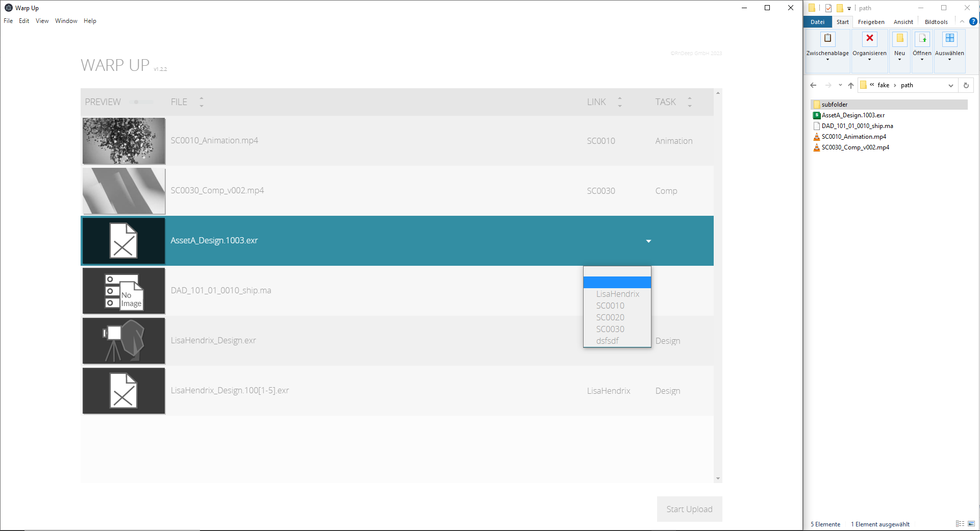The width and height of the screenshot is (980, 531).
Task: Click the Öffnen ribbon icon
Action: tap(922, 39)
